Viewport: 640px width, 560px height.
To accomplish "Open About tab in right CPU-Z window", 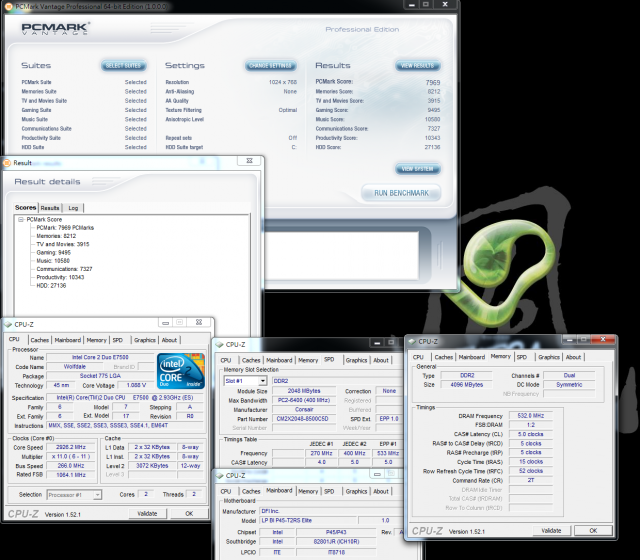I will [573, 357].
